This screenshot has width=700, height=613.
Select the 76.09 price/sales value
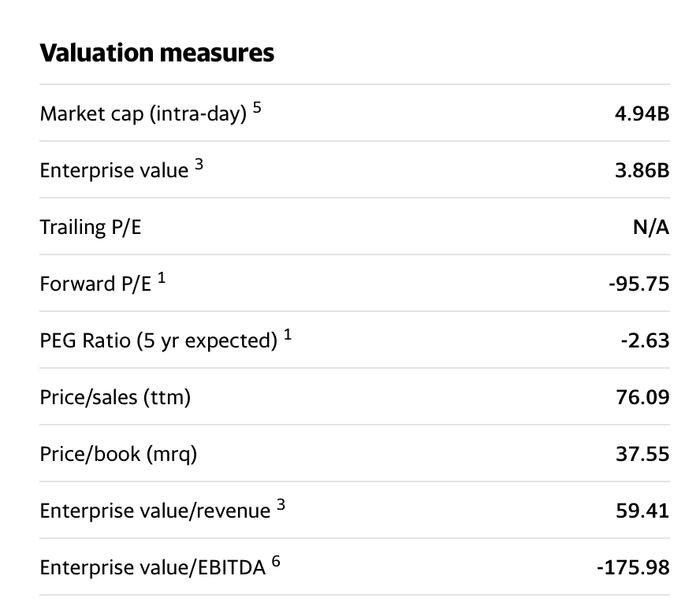tap(643, 397)
